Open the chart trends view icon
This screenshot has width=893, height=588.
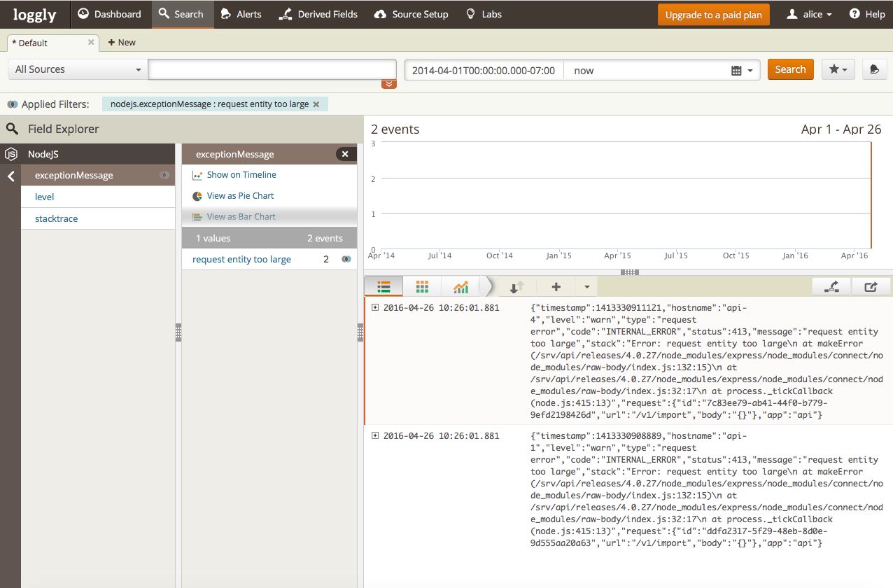(x=460, y=286)
